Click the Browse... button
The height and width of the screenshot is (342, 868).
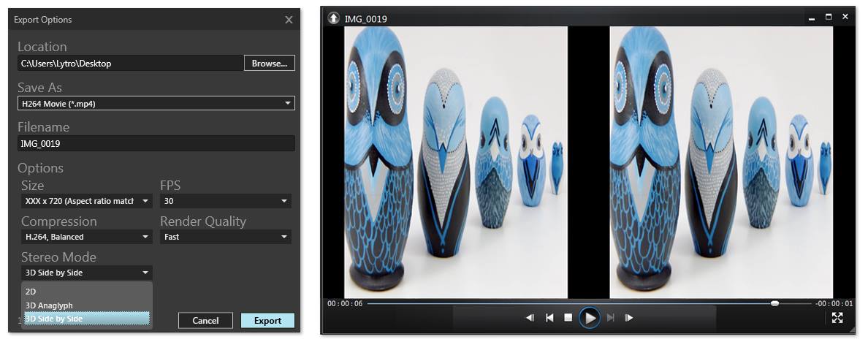click(x=270, y=64)
